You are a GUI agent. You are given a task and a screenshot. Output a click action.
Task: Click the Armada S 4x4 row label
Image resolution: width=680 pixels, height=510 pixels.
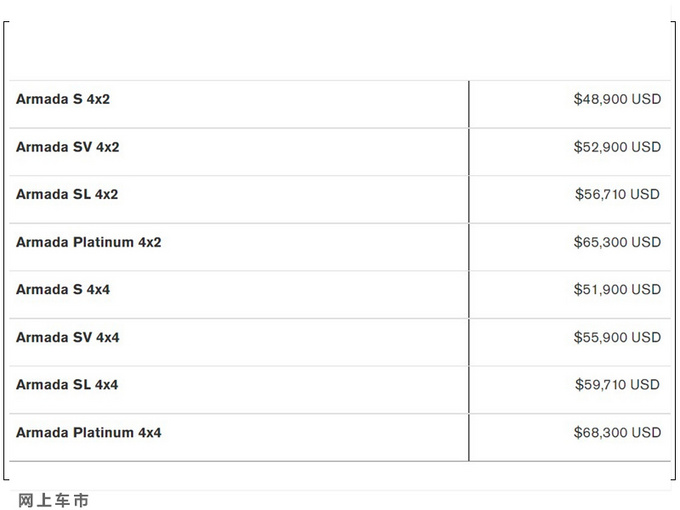(x=63, y=290)
